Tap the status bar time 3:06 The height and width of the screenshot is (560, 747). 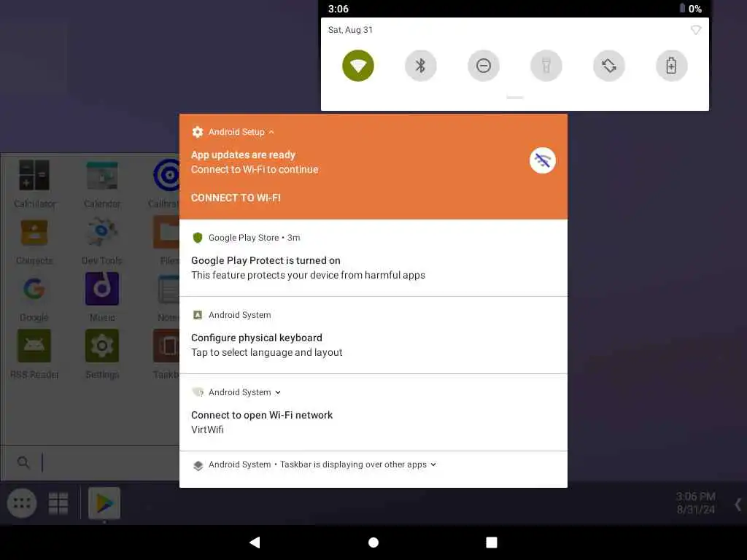pyautogui.click(x=338, y=9)
